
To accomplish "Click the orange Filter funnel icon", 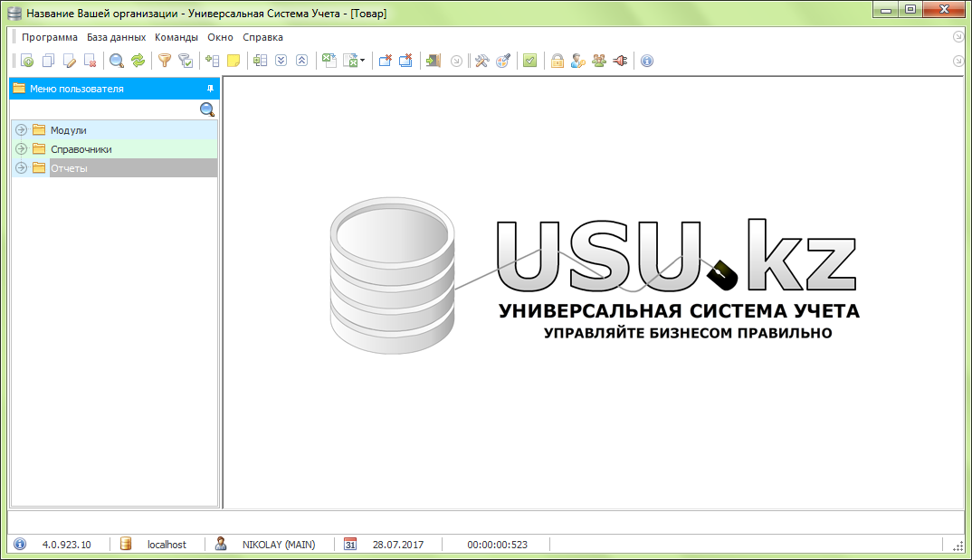I will tap(165, 61).
